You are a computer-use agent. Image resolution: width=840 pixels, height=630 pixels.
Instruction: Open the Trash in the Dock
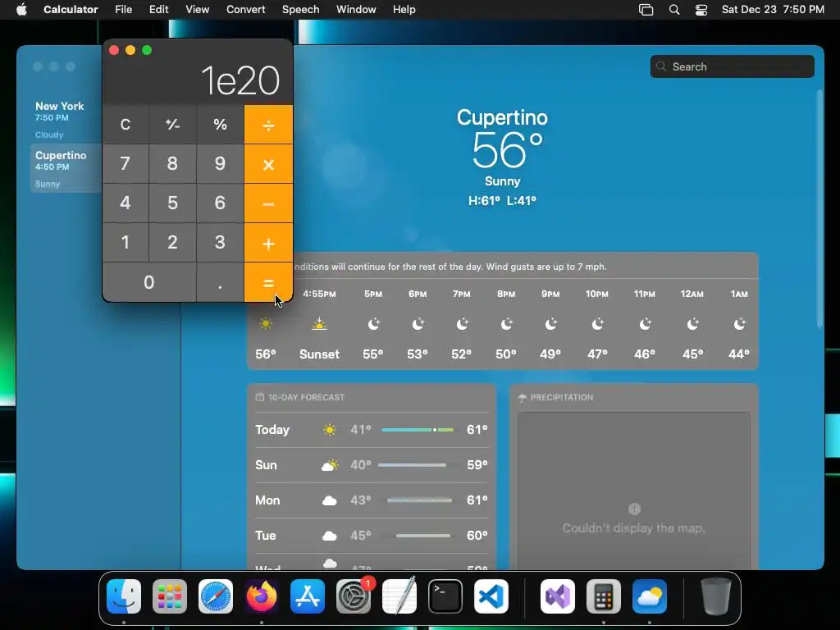point(715,596)
